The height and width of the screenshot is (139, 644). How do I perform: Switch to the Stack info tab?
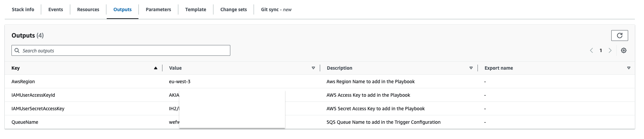coord(23,9)
